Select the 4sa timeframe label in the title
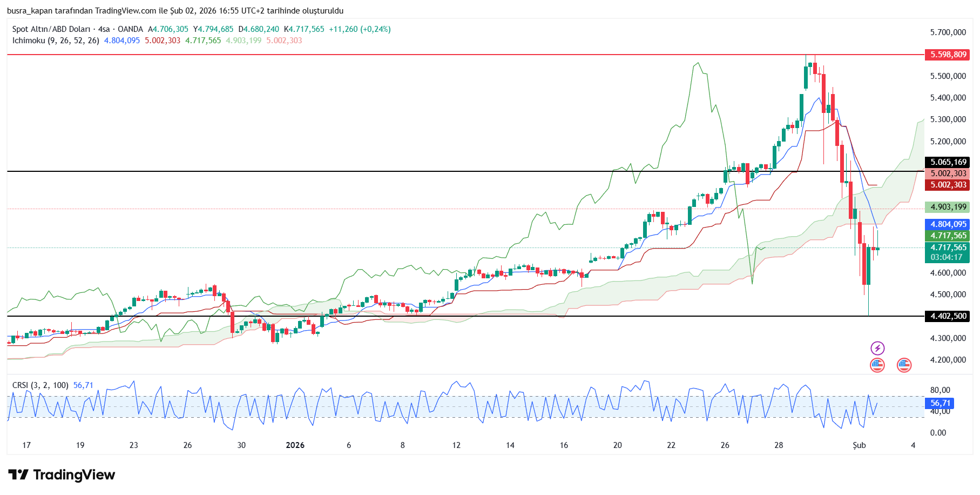This screenshot has width=980, height=495. coord(104,29)
